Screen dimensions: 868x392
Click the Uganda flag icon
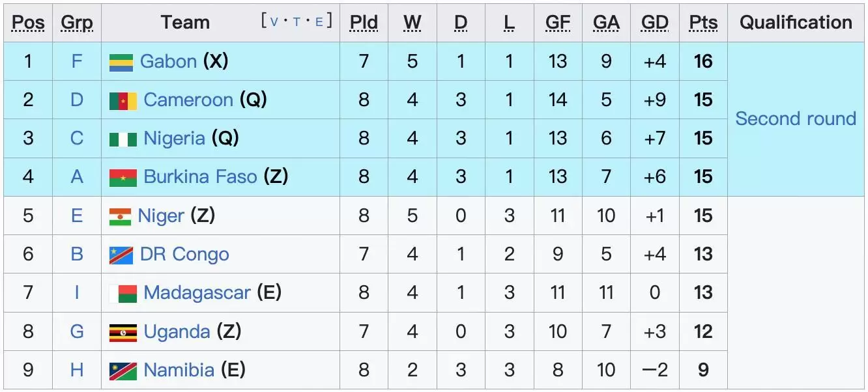pos(123,332)
